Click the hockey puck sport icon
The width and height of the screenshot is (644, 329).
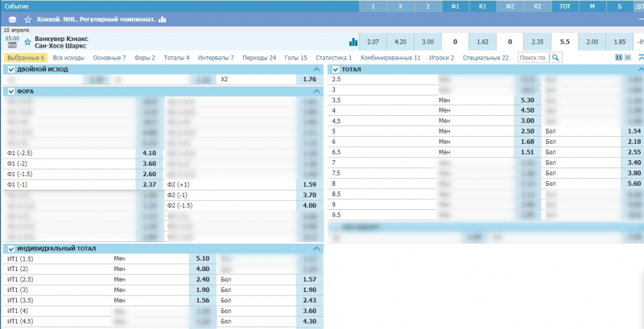click(x=11, y=19)
